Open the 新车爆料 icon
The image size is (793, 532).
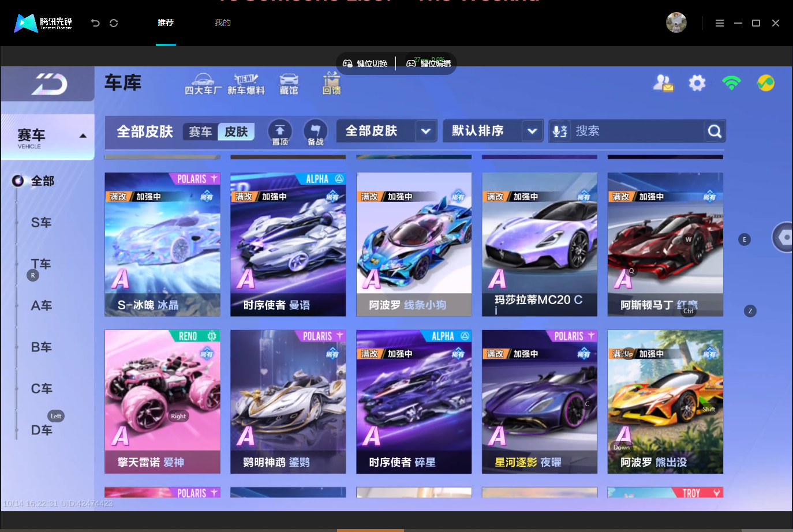pos(246,84)
